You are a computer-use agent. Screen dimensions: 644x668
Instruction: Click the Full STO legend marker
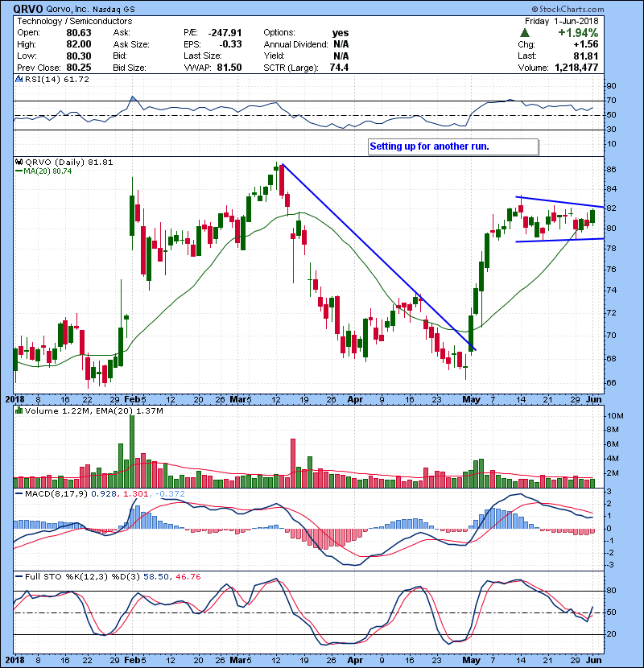[x=19, y=576]
